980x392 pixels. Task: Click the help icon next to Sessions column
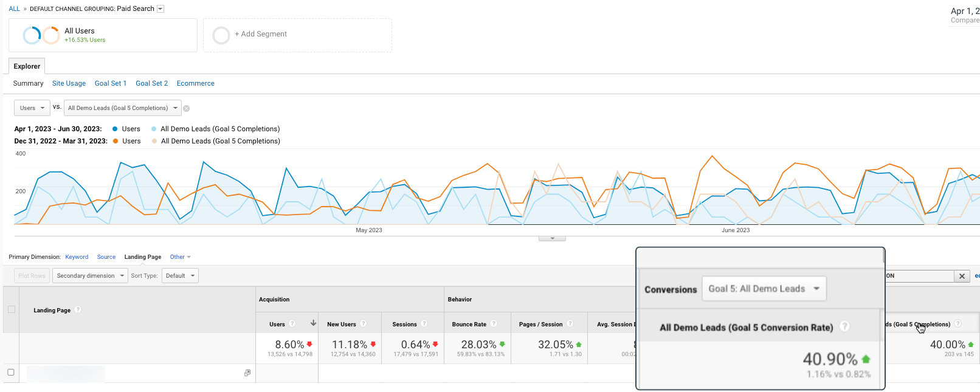coord(424,324)
